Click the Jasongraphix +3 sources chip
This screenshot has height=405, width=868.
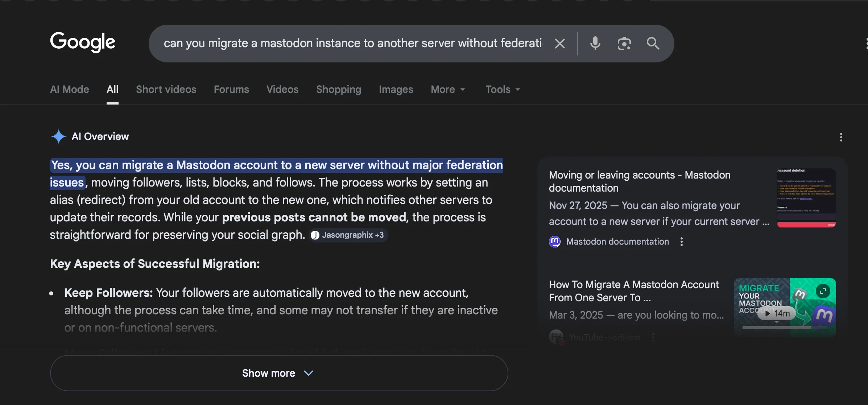click(347, 235)
